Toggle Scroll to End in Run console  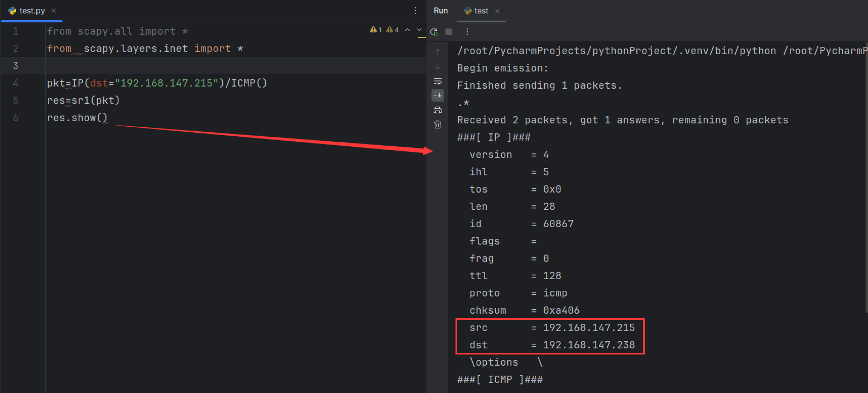click(438, 95)
